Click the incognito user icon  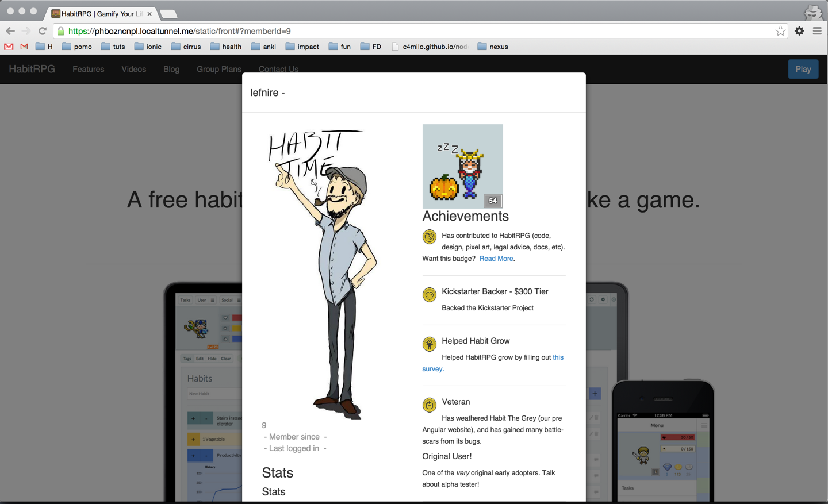(813, 11)
